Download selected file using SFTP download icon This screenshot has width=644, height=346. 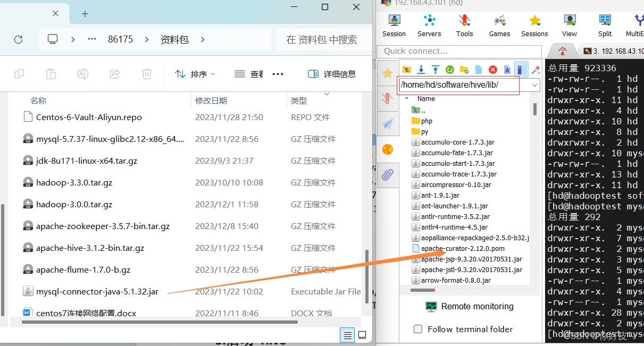(421, 70)
